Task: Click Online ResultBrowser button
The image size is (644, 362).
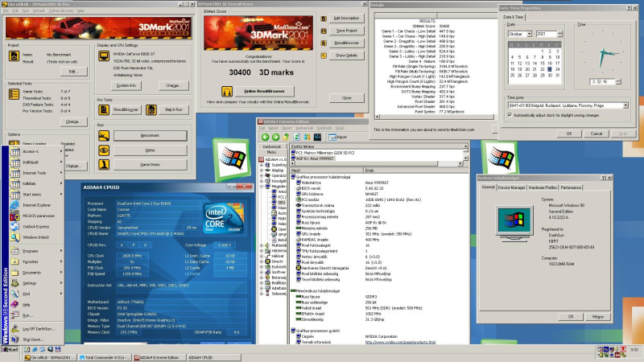Action: pyautogui.click(x=265, y=91)
